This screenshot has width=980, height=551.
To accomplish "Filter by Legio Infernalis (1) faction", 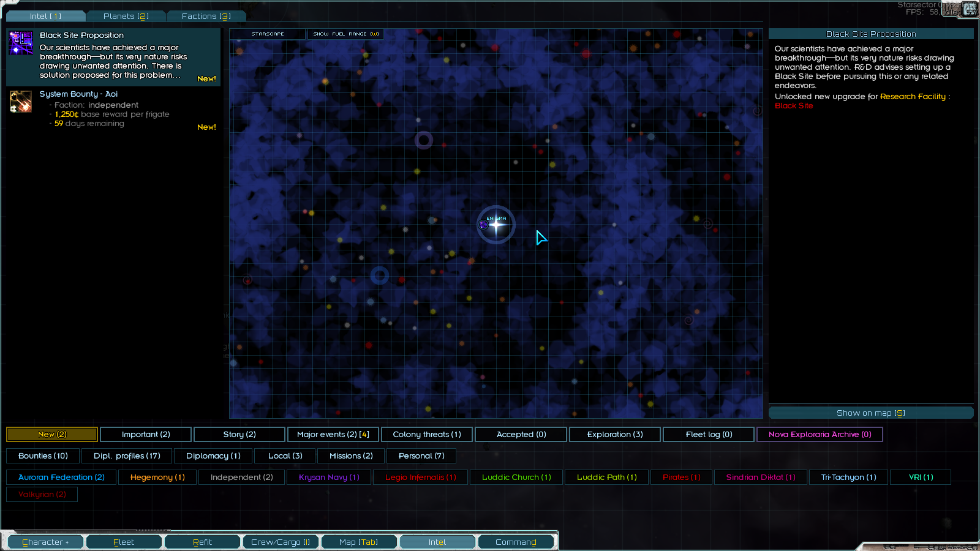I will point(421,477).
